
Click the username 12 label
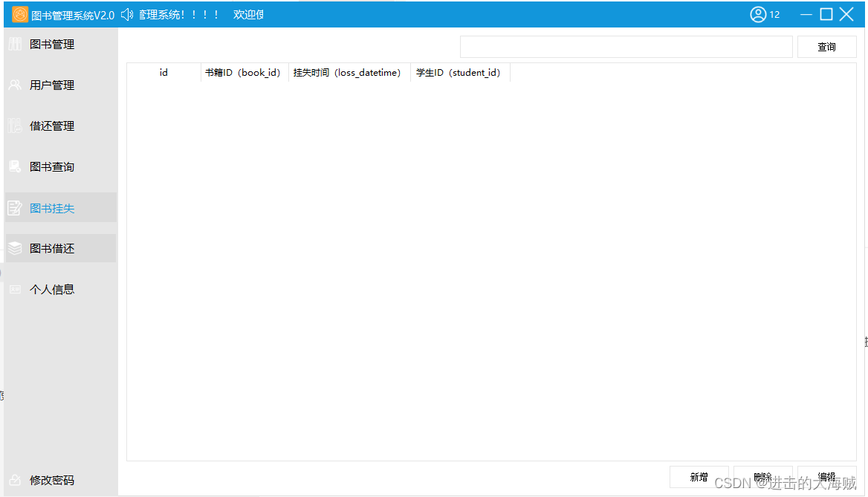[774, 15]
